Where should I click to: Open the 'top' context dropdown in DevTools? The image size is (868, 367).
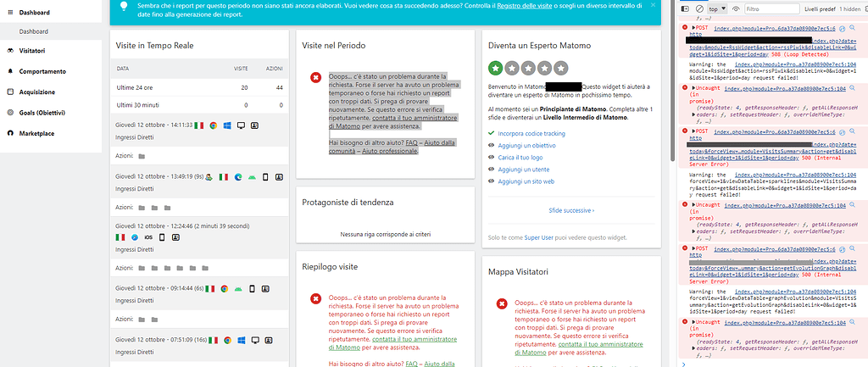717,8
